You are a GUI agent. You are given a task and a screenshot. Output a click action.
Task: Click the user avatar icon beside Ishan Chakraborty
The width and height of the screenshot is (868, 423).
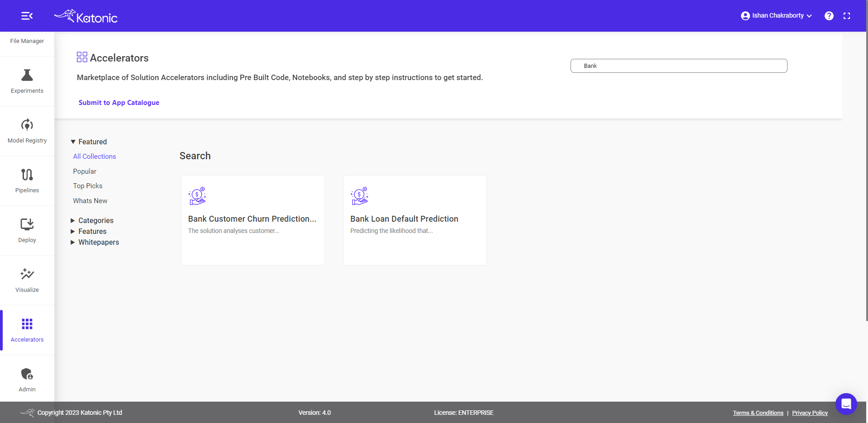tap(745, 16)
